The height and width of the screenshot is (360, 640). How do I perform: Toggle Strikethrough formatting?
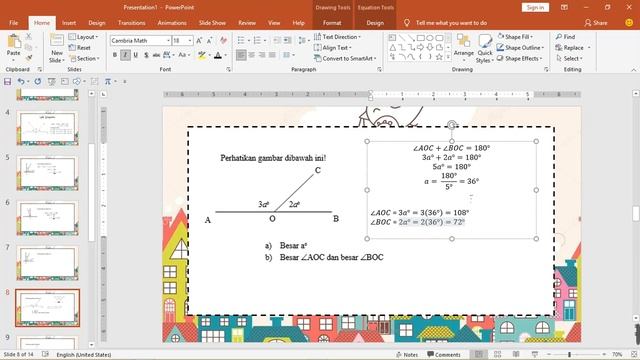[x=156, y=55]
